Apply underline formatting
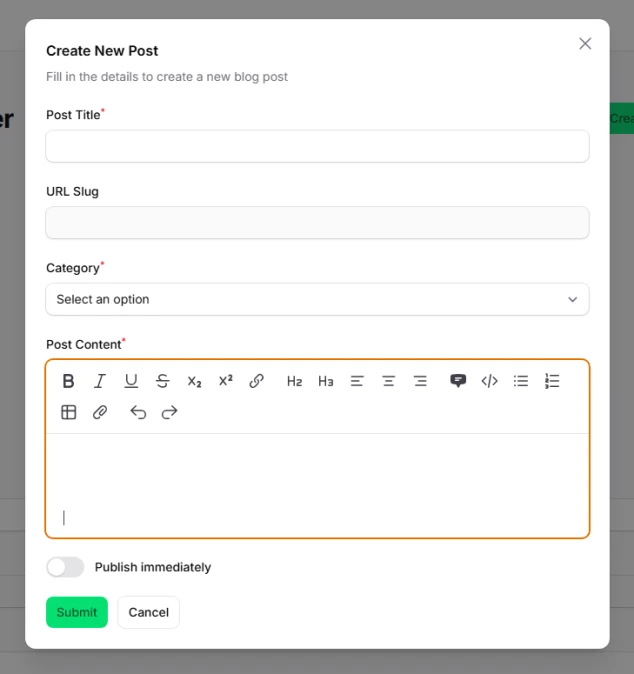 coord(131,381)
